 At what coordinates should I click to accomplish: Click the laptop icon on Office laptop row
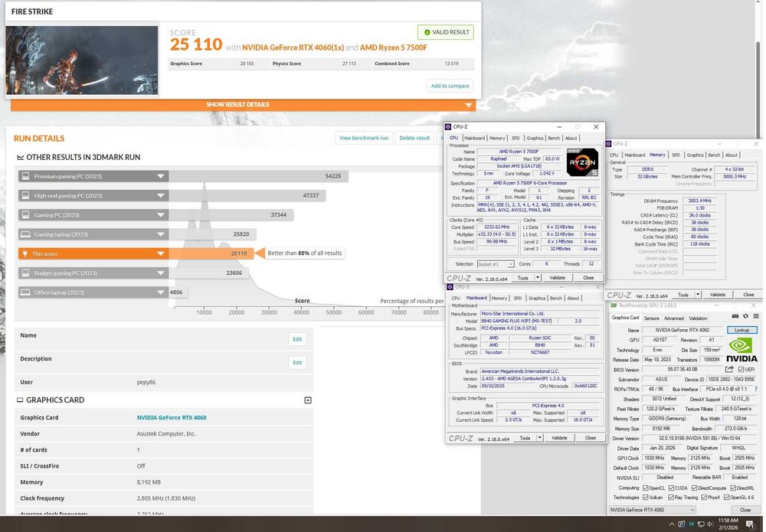pyautogui.click(x=25, y=292)
